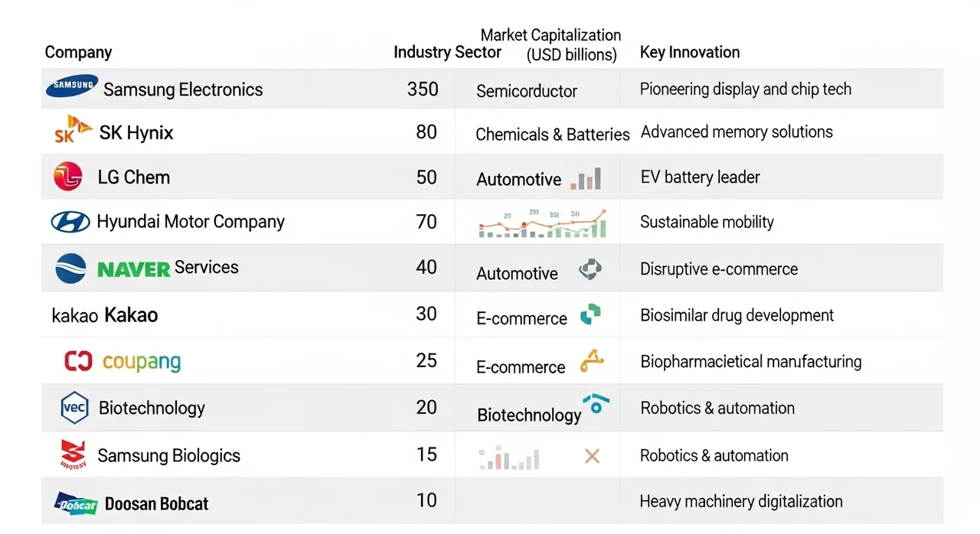Click the Samsung Electronics company name
Screen dimensions: 980x534
pyautogui.click(x=183, y=90)
